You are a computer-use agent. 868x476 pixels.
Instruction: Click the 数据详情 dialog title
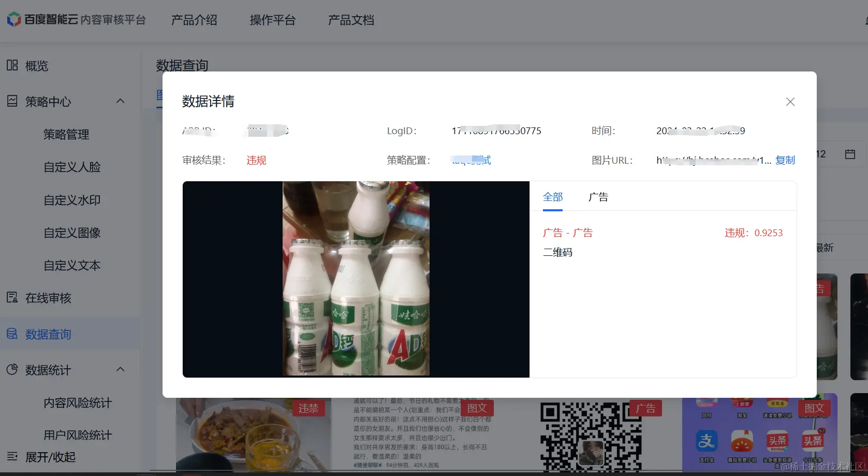[208, 101]
